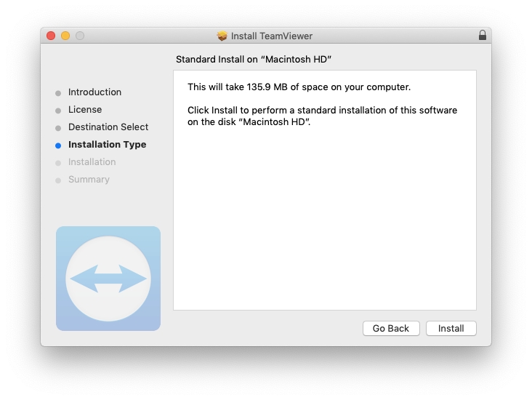Image resolution: width=532 pixels, height=400 pixels.
Task: Click the dimmed bullet beside Summary
Action: tap(58, 180)
